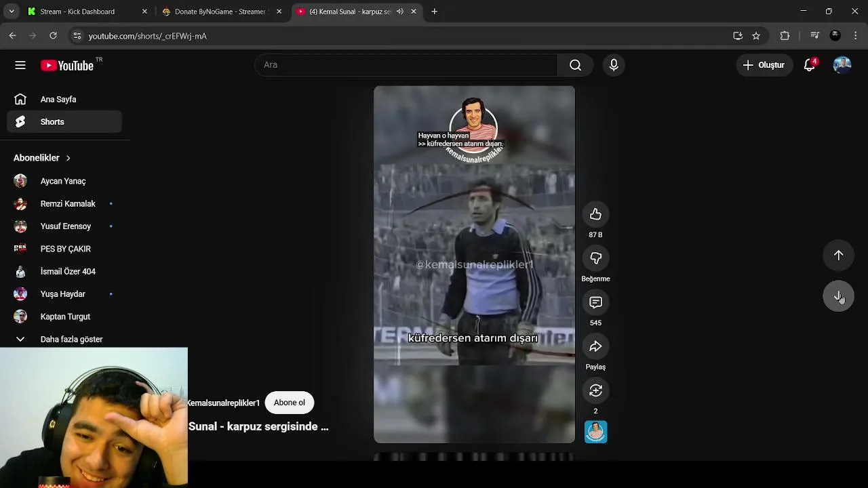Open Shorts from the sidebar
The height and width of the screenshot is (488, 868).
(x=64, y=122)
